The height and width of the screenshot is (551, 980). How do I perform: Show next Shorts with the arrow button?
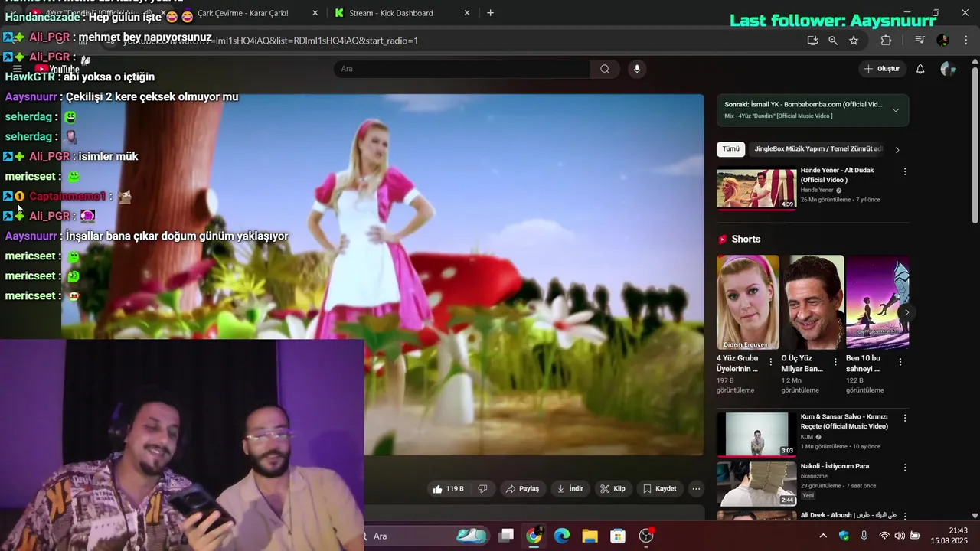pyautogui.click(x=906, y=312)
